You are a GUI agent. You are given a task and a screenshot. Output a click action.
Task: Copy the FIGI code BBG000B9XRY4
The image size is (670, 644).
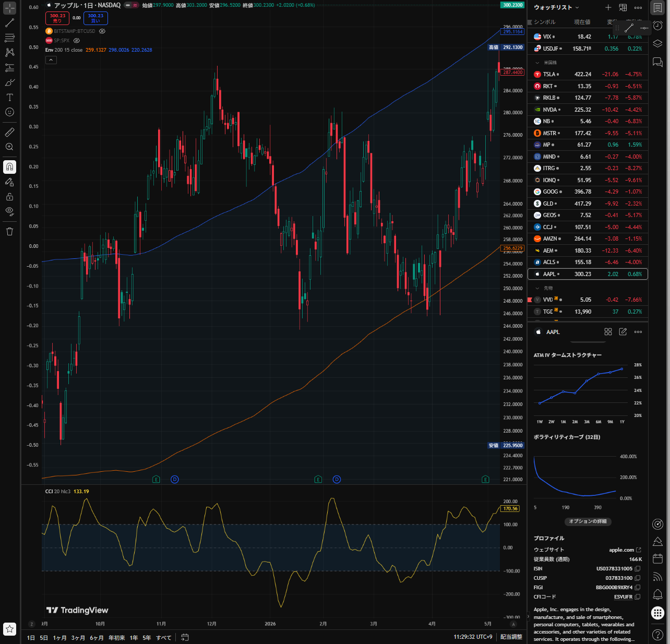point(638,588)
